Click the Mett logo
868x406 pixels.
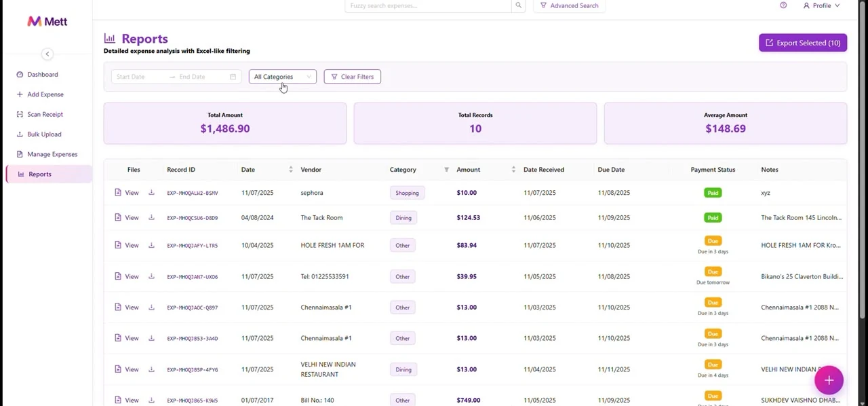tap(47, 22)
